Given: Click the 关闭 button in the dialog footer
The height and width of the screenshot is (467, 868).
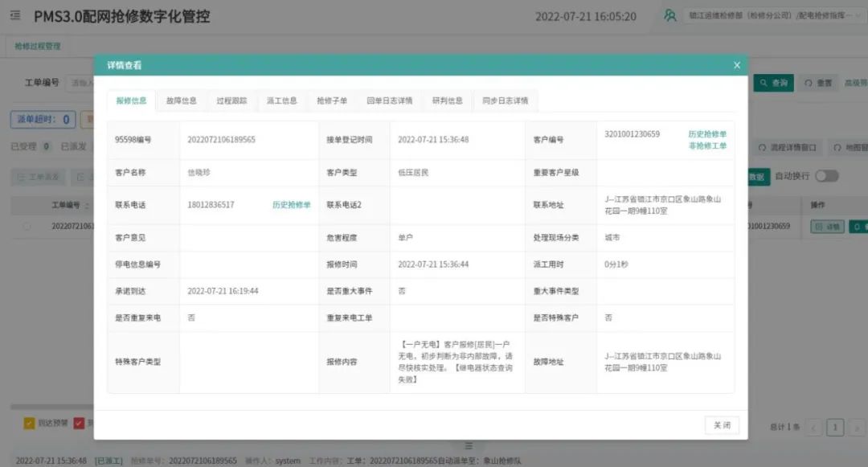Looking at the screenshot, I should (721, 425).
